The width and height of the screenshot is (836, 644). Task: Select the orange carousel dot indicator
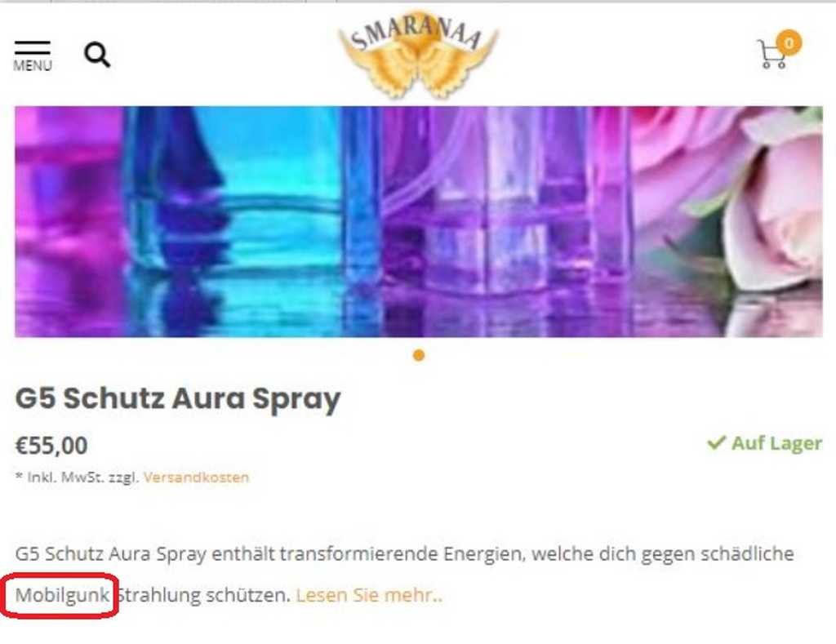(x=419, y=355)
